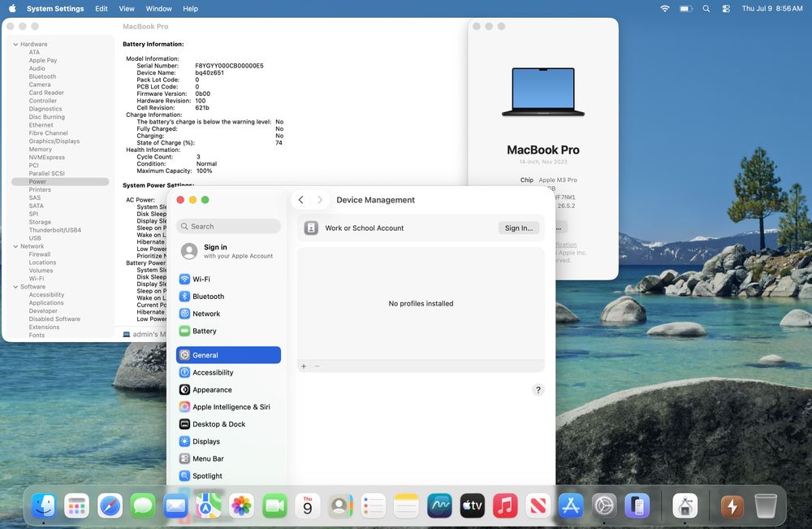Image resolution: width=812 pixels, height=529 pixels.
Task: Select Extensions in System Information sidebar
Action: point(44,327)
